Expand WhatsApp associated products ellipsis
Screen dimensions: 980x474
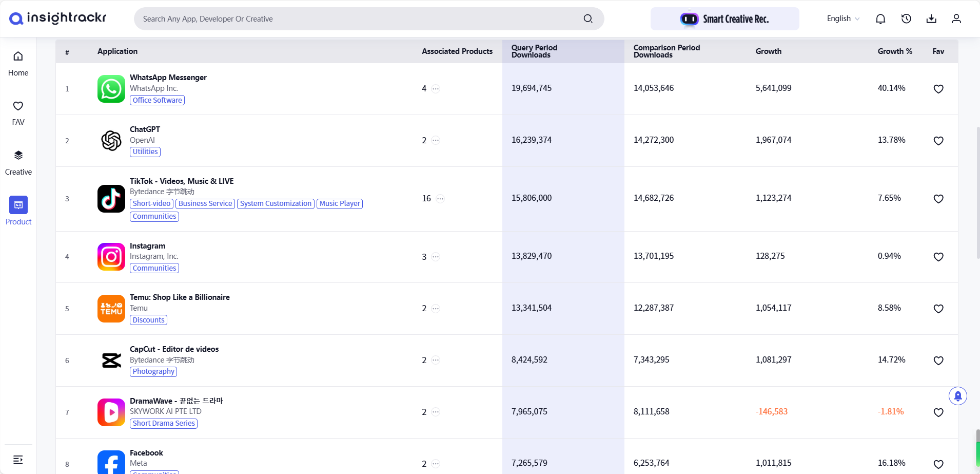(436, 88)
